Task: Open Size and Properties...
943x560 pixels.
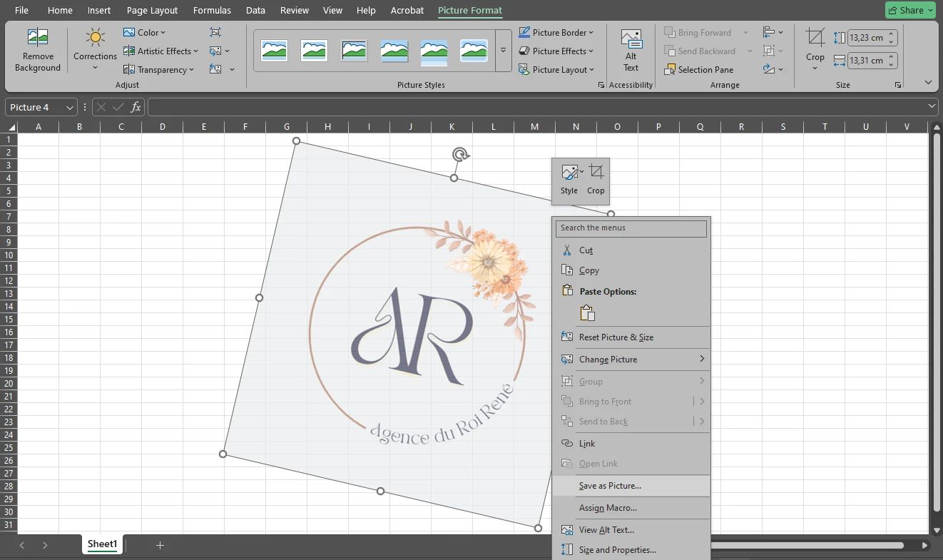Action: 631,549
